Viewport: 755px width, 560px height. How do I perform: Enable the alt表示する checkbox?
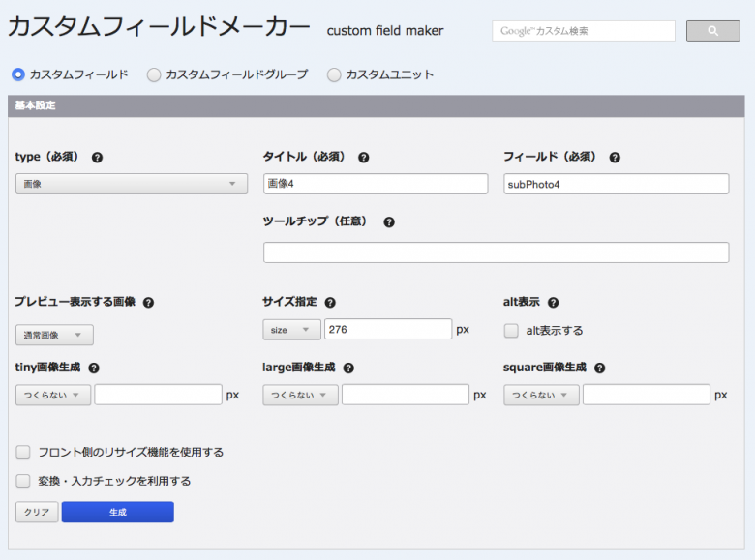click(511, 331)
